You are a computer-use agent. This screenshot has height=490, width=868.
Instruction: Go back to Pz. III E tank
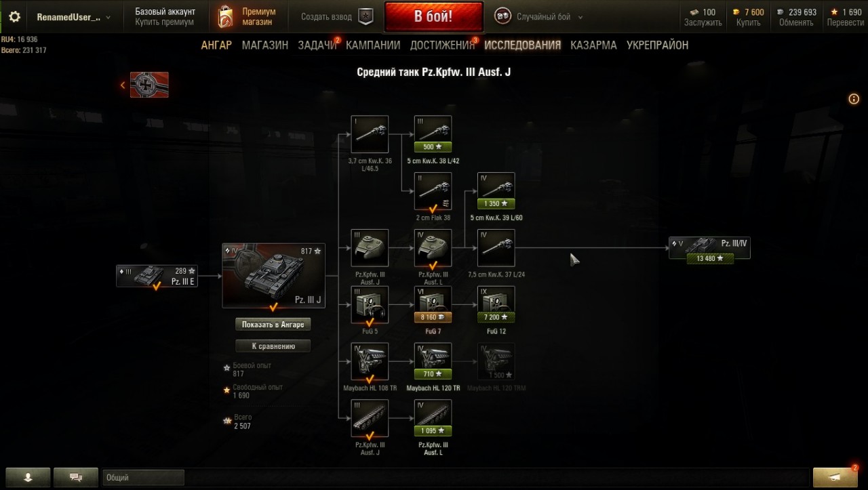pos(157,276)
